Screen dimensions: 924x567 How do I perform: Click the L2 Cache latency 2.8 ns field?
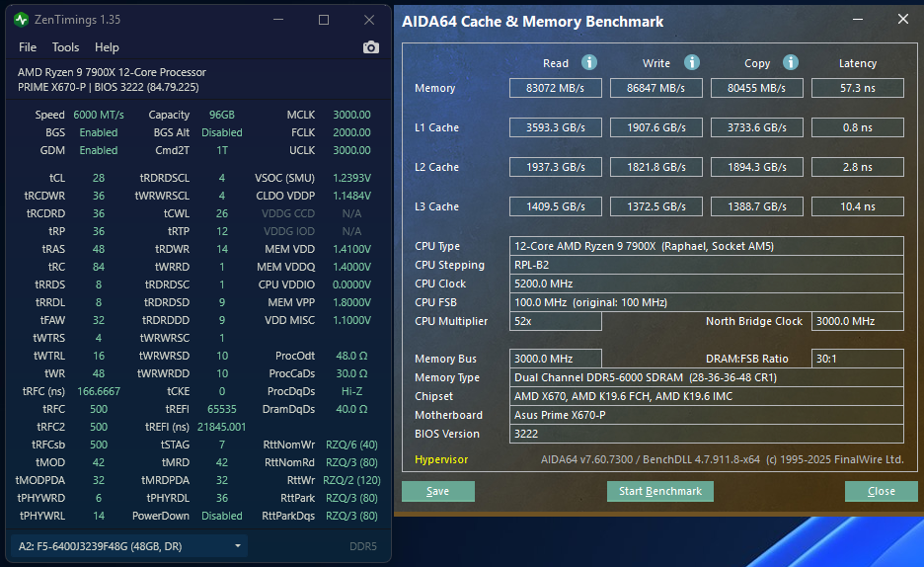click(x=858, y=167)
